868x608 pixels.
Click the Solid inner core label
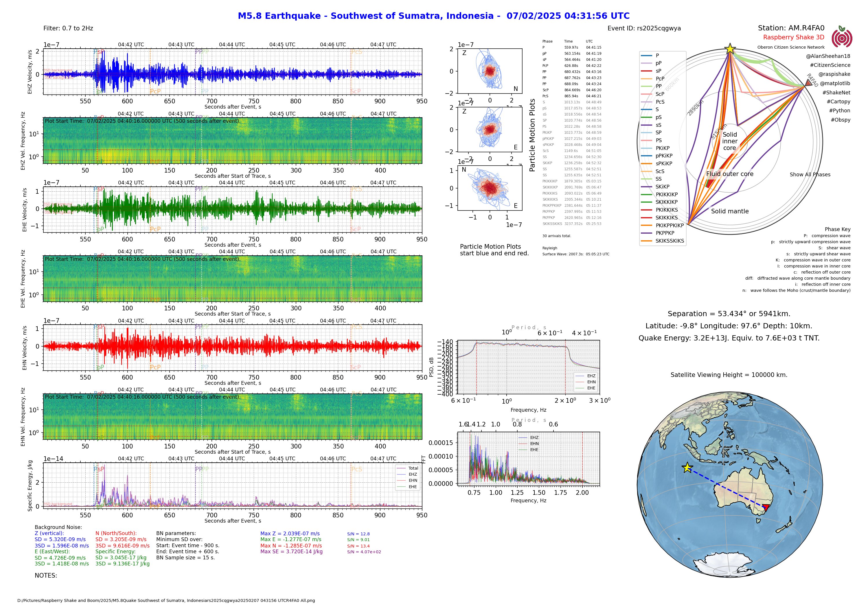(730, 141)
